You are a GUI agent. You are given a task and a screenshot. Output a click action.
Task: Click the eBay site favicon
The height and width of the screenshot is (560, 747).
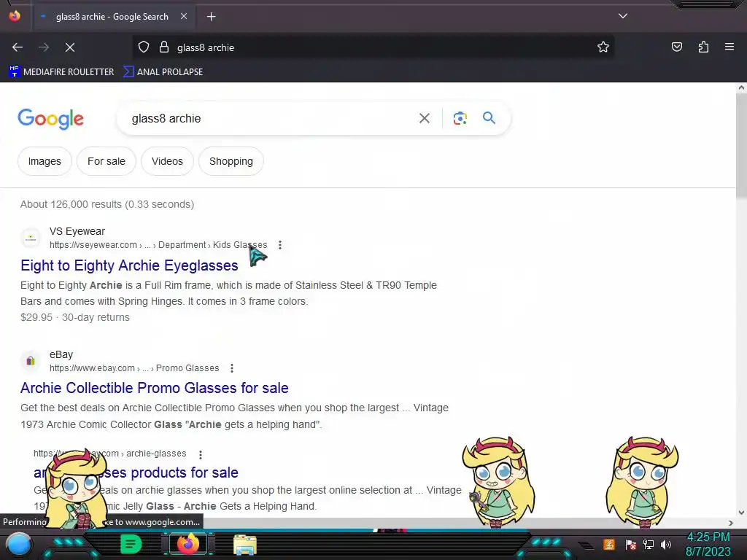coord(31,361)
